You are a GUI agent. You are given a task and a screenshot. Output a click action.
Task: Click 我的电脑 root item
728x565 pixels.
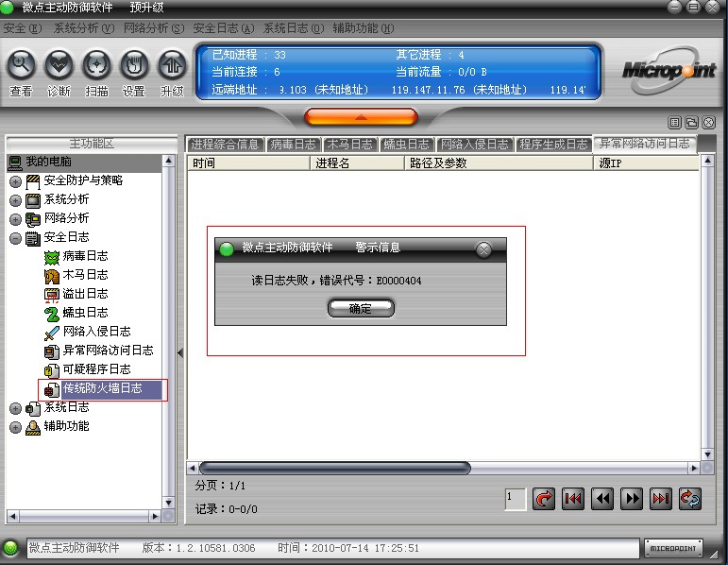(48, 162)
